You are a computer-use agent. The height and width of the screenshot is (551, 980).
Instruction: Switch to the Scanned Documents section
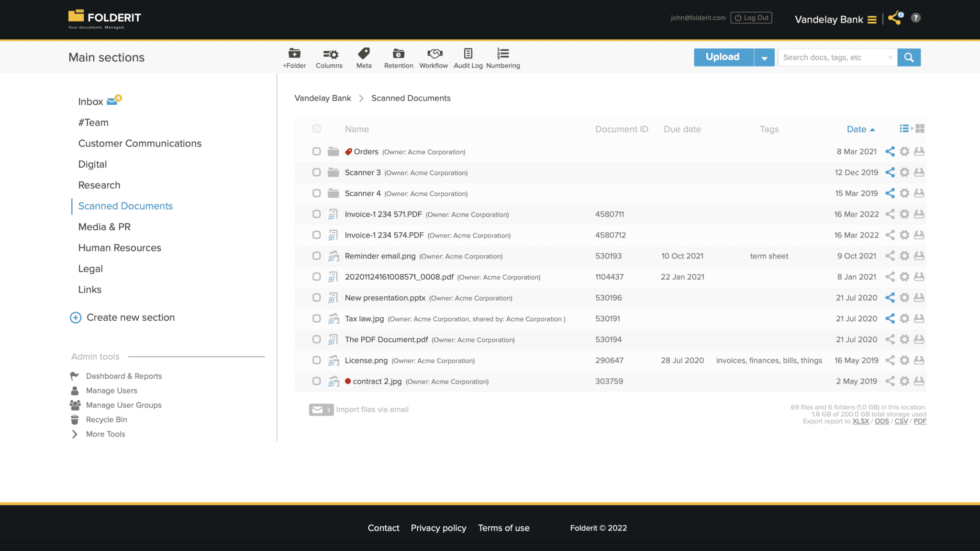(125, 206)
